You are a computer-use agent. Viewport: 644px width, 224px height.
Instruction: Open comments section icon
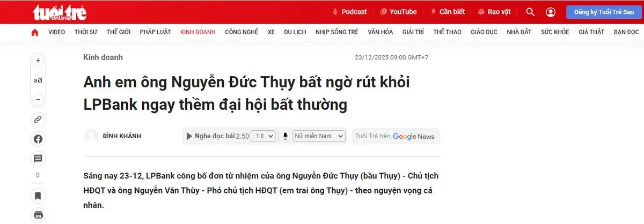coord(38,158)
